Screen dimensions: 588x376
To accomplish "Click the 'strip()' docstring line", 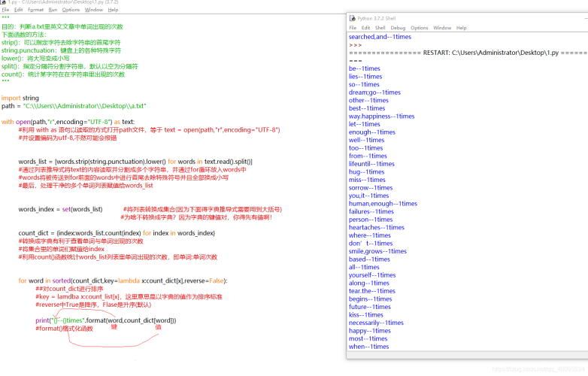I will pos(61,42).
